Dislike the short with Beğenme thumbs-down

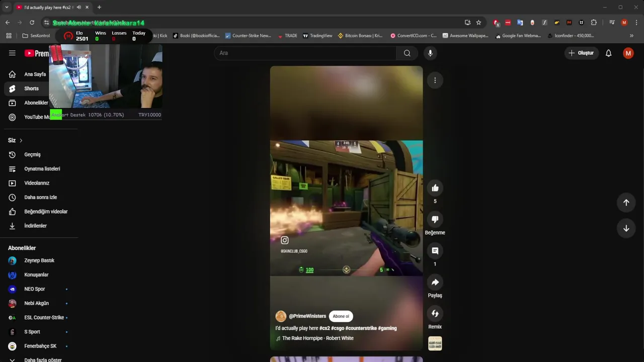(435, 219)
